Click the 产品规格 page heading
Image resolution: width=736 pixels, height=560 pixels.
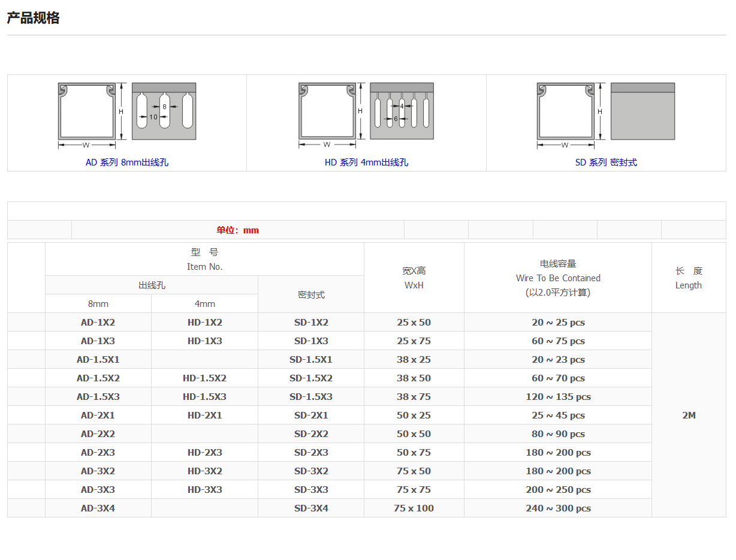(x=33, y=18)
